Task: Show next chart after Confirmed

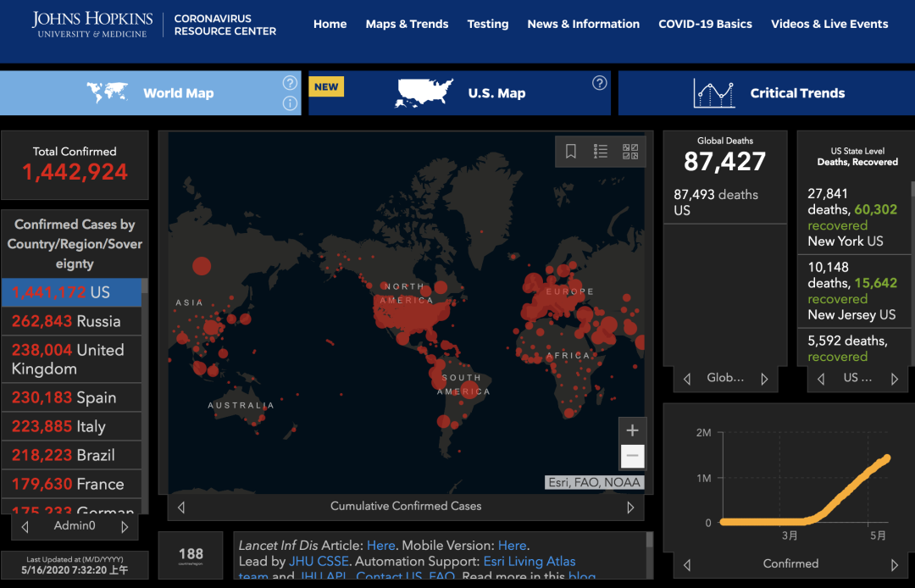Action: pyautogui.click(x=895, y=564)
